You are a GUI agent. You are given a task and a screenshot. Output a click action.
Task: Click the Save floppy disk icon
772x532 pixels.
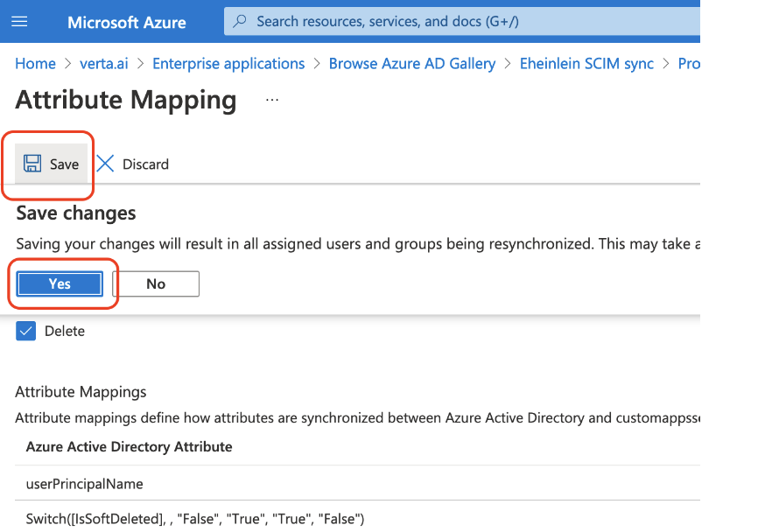click(32, 164)
